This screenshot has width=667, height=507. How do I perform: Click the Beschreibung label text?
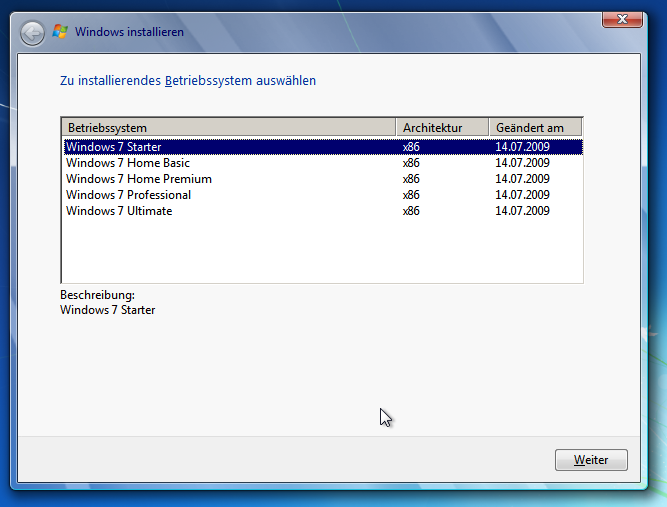tap(97, 296)
